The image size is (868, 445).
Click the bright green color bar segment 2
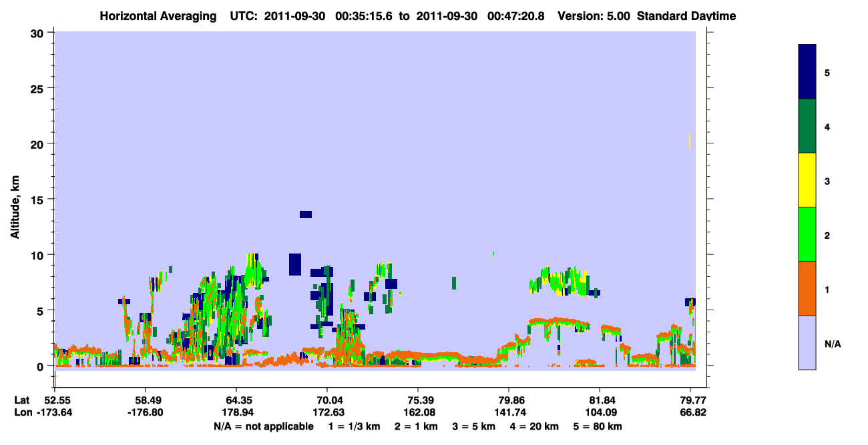[807, 234]
